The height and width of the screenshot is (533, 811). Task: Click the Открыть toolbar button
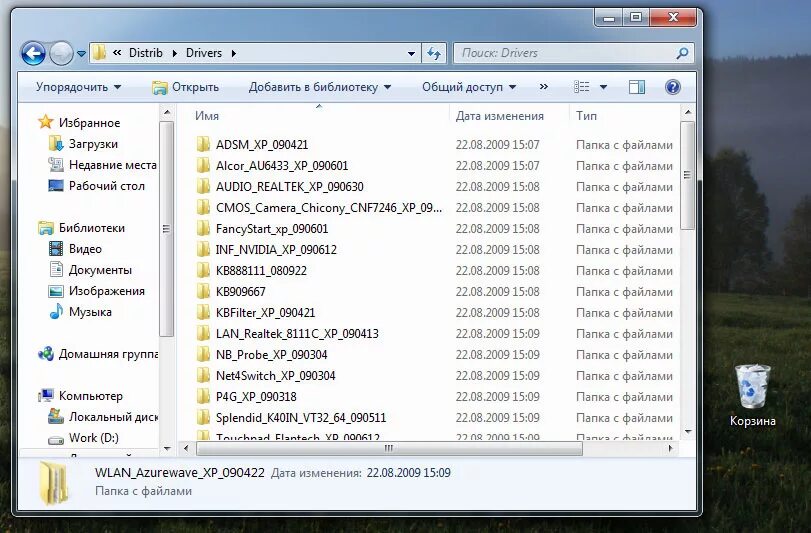pyautogui.click(x=186, y=87)
